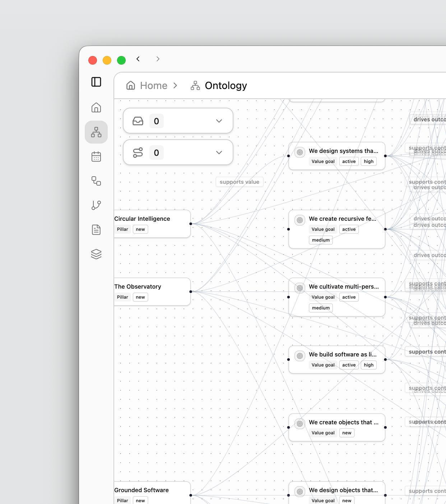Click 'active' tag on 'We design systems' node

point(349,162)
